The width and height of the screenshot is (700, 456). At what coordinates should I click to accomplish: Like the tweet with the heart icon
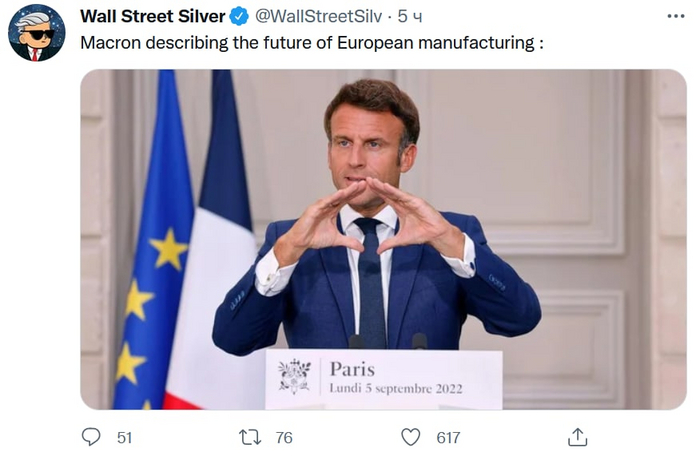tap(411, 437)
